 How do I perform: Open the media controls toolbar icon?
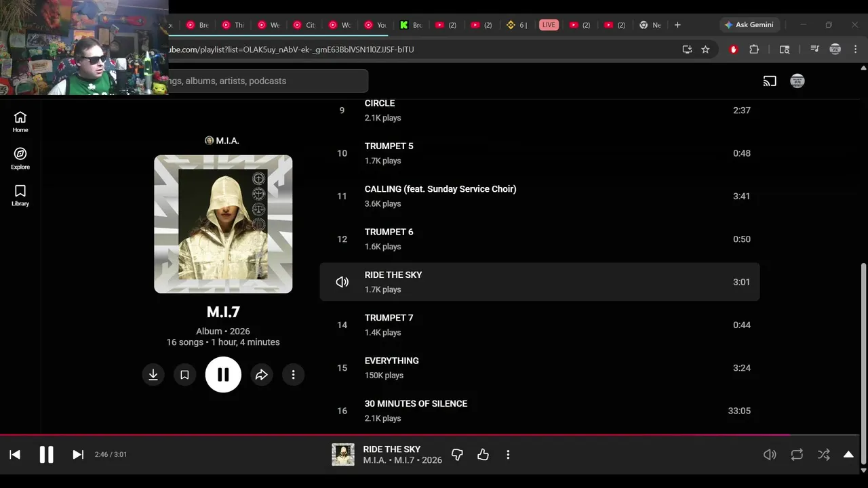pyautogui.click(x=815, y=49)
